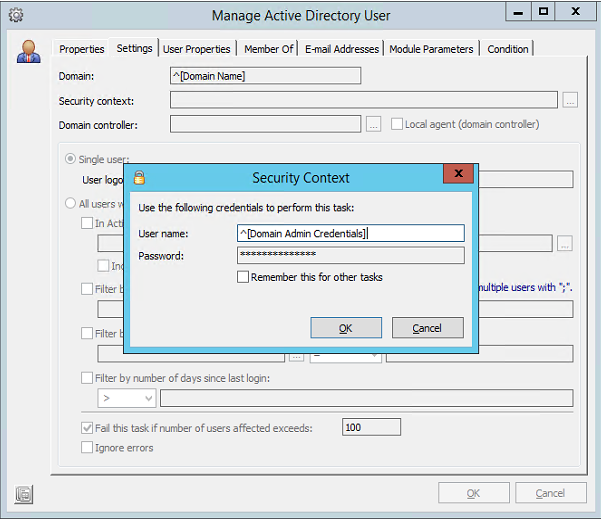601x520 pixels.
Task: Open the Domain controller browse button
Action: (373, 124)
